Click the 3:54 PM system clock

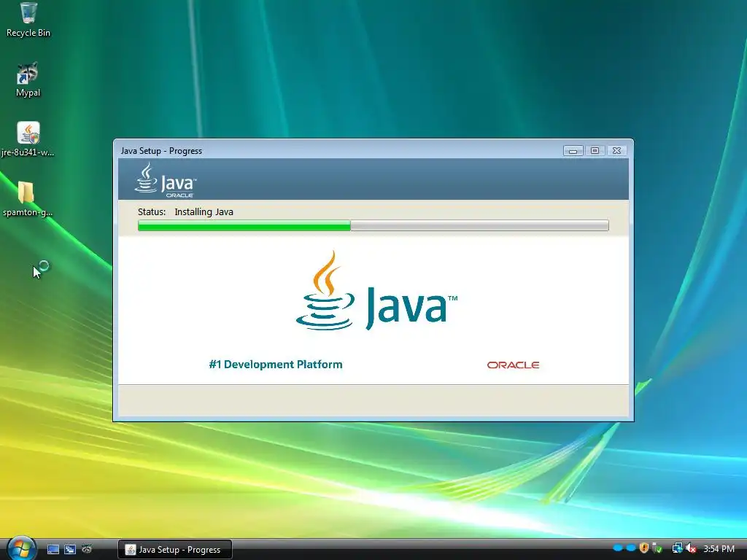click(x=719, y=548)
